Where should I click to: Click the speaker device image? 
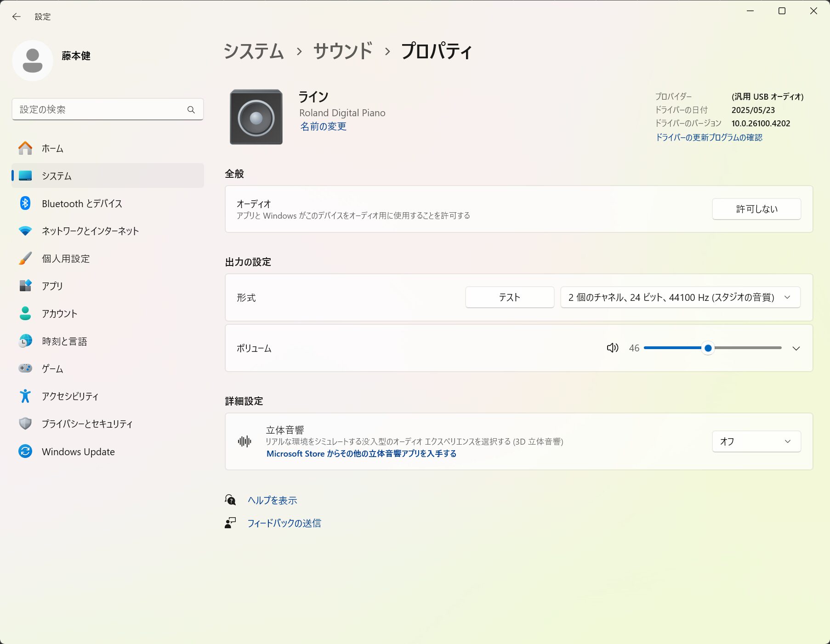click(256, 117)
